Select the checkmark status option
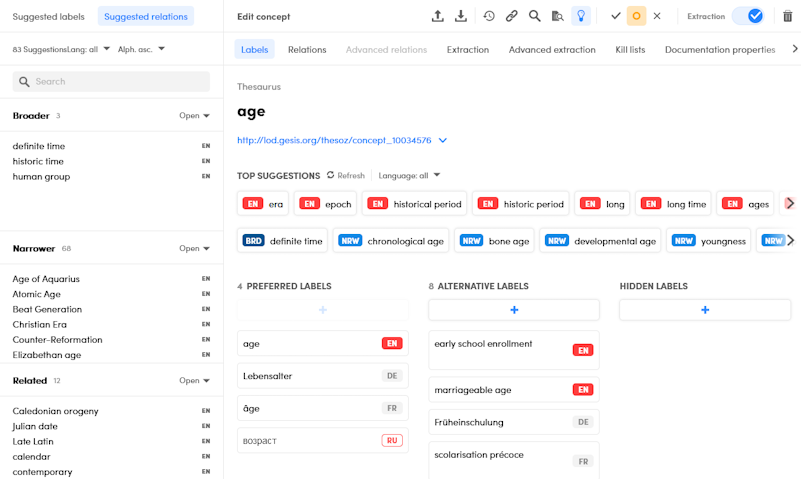 [616, 16]
